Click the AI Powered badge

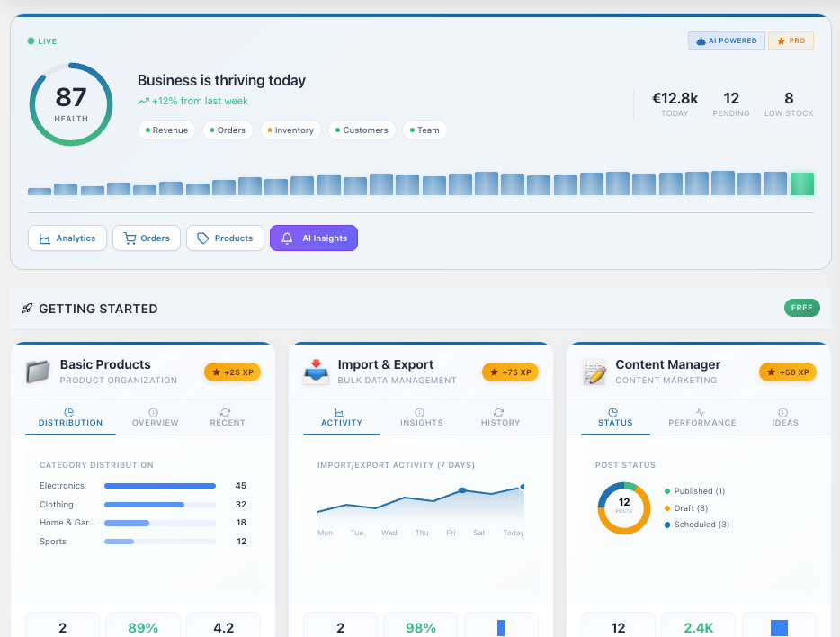click(726, 41)
